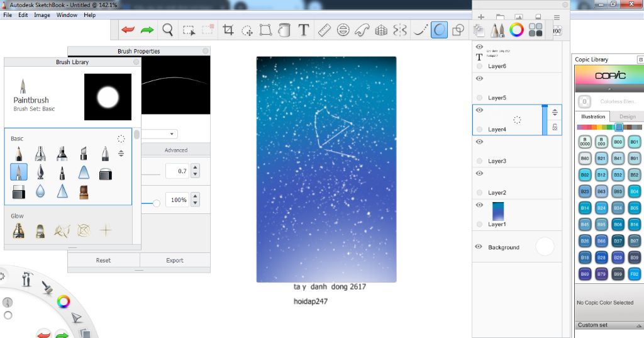Click the green Redo arrow in the toolbar

(147, 30)
